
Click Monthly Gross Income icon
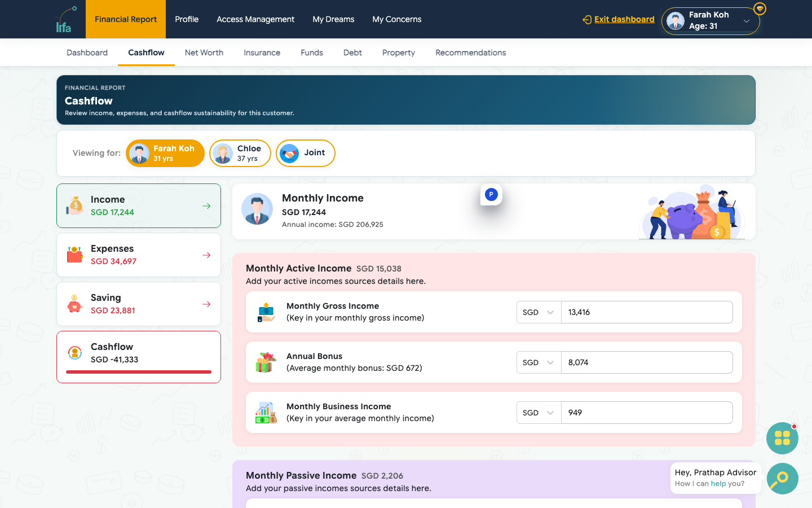(266, 312)
